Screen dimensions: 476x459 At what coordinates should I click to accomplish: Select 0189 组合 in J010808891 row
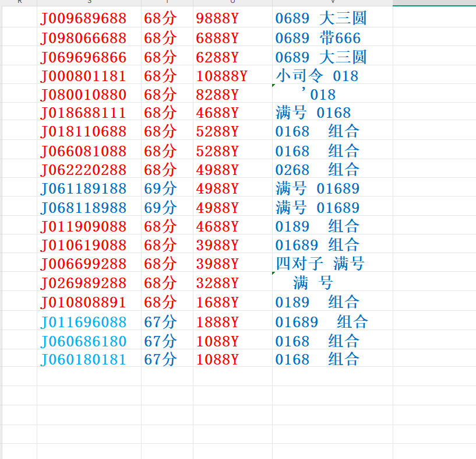(x=333, y=301)
